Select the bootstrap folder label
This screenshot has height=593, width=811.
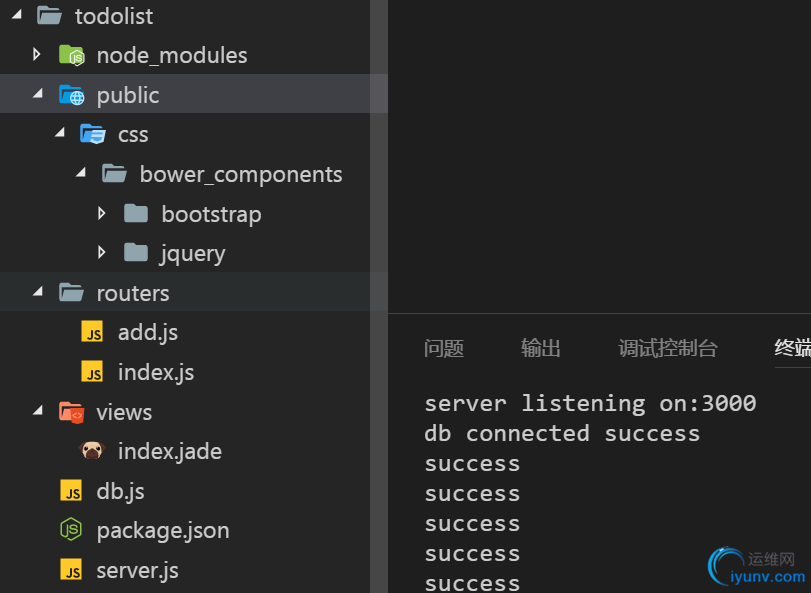coord(211,215)
